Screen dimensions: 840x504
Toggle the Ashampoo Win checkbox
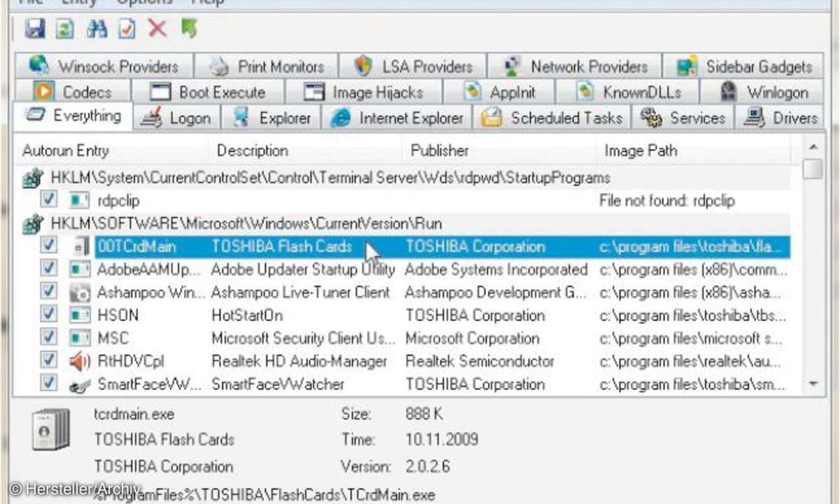[48, 292]
